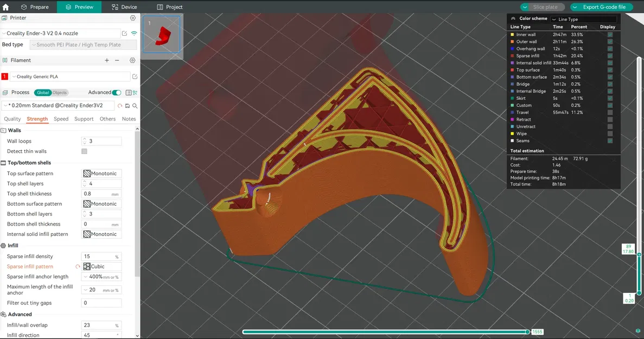Image resolution: width=644 pixels, height=339 pixels.
Task: Enable Travel display checkbox
Action: (610, 112)
